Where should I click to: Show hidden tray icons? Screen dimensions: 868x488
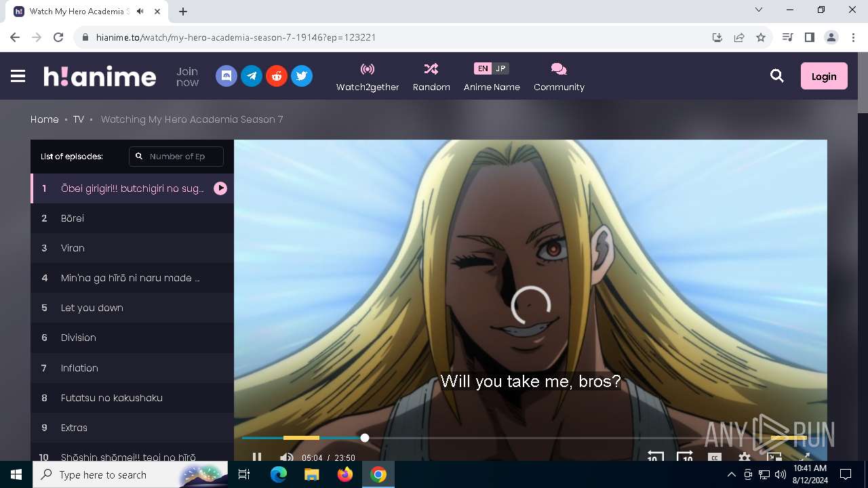[x=731, y=474]
